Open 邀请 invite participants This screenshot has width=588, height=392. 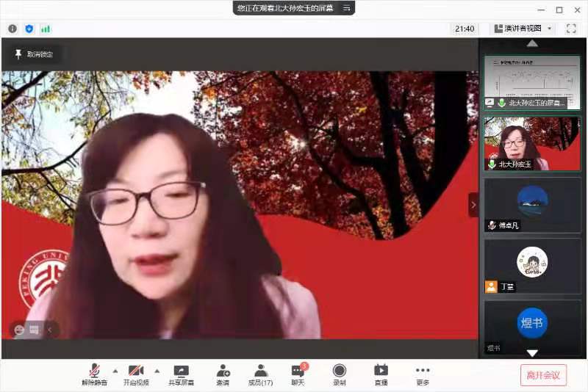[x=223, y=375]
